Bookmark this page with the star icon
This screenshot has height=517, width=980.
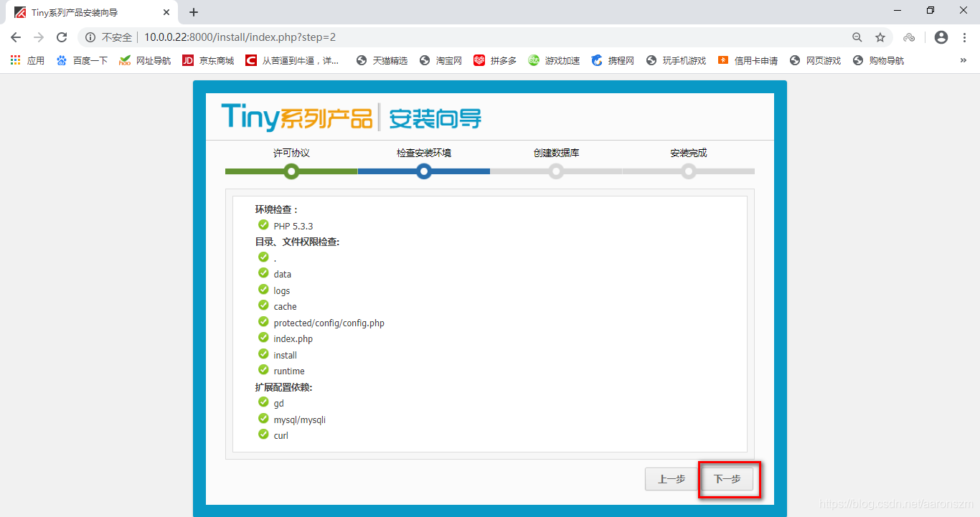880,37
